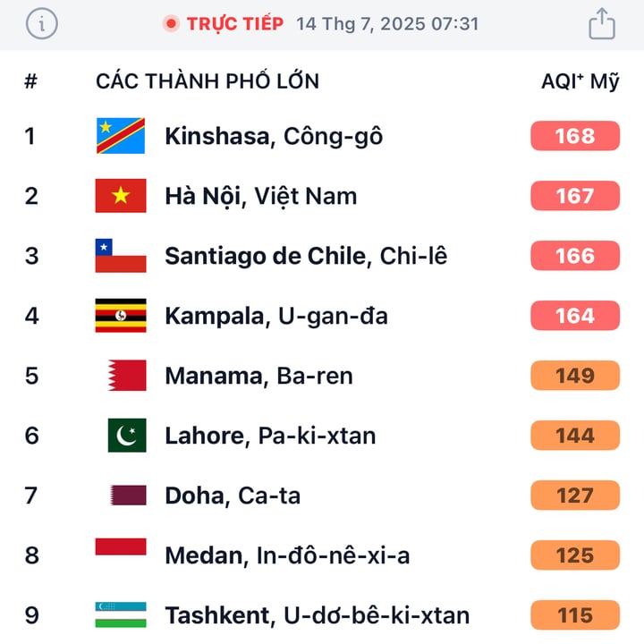Tap the info icon at top left
644x644 pixels.
[x=42, y=24]
